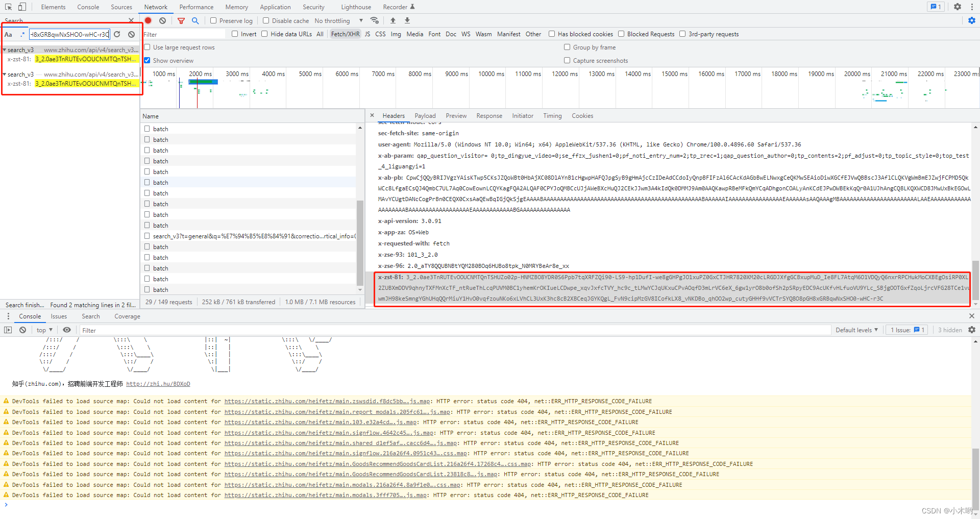The height and width of the screenshot is (519, 980).
Task: Stop recording network log with red button
Action: click(x=148, y=20)
